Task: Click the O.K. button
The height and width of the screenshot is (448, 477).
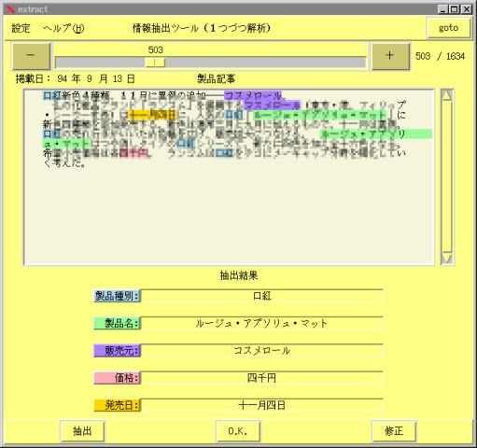Action: click(238, 431)
